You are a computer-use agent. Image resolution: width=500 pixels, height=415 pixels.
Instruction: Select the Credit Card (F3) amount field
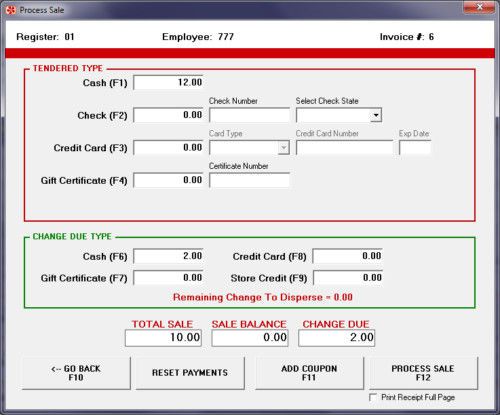coord(168,148)
